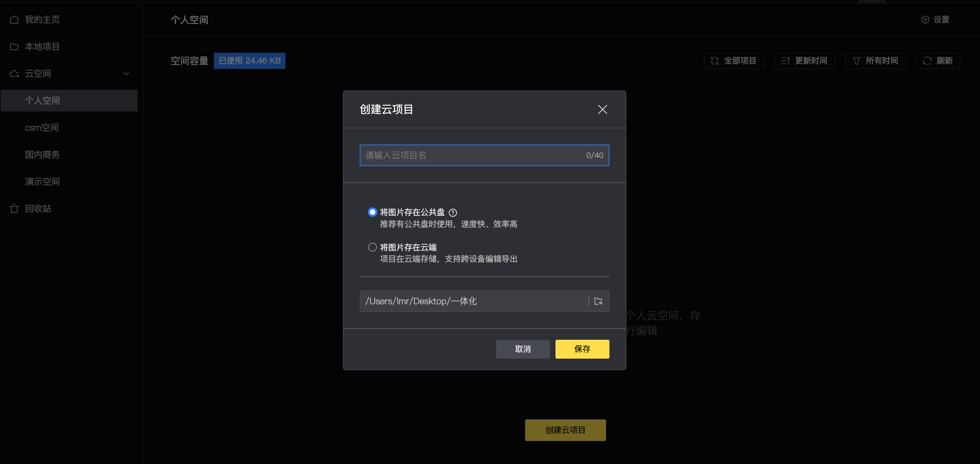Click the 请输入云项目名 input field
This screenshot has height=464, width=980.
pos(472,155)
